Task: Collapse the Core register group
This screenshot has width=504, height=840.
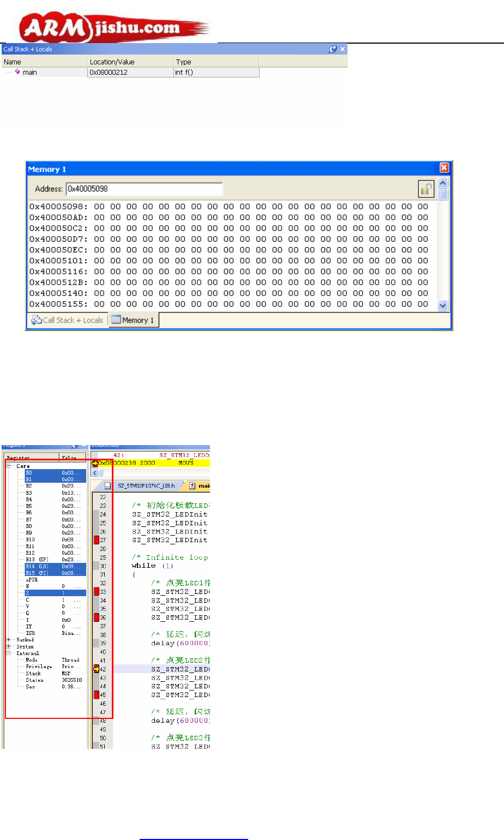Action: click(x=9, y=466)
